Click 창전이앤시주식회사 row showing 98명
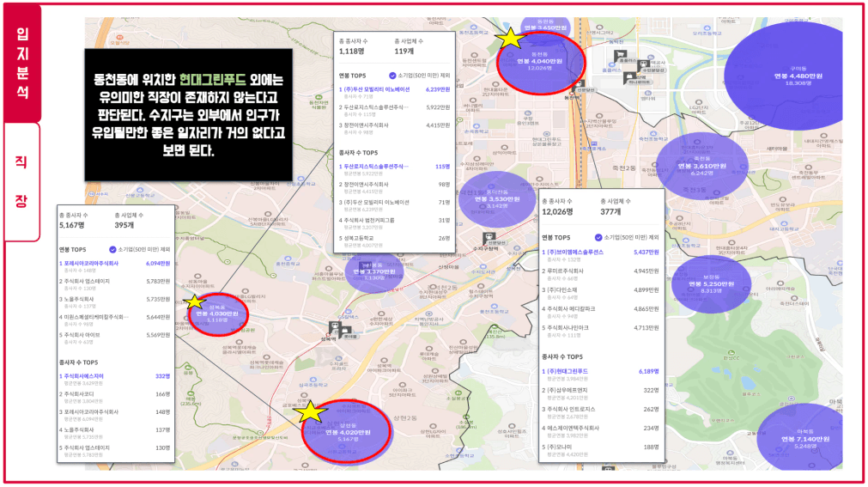 [394, 187]
